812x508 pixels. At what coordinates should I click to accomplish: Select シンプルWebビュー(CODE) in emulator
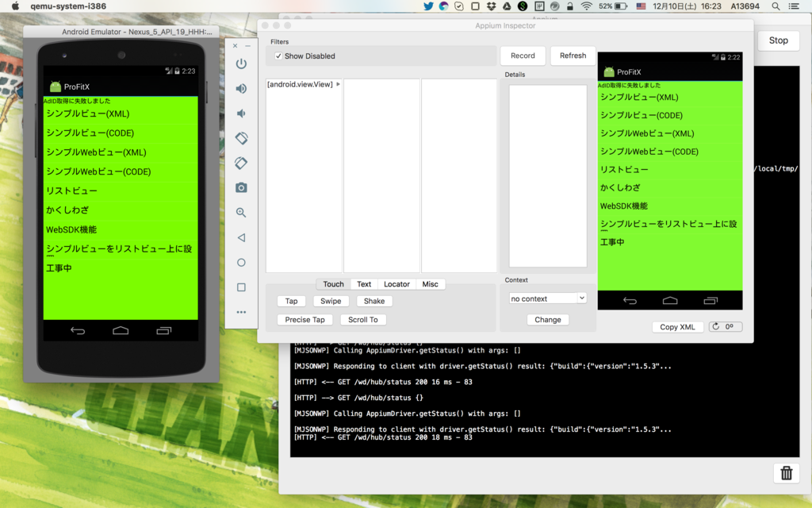click(x=121, y=171)
